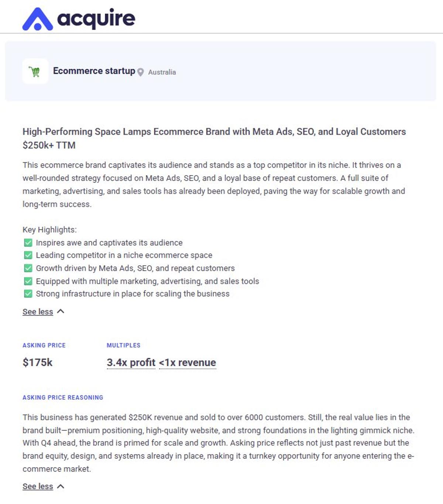The height and width of the screenshot is (504, 443).
Task: Select the '$175k' asking price value
Action: [x=38, y=362]
